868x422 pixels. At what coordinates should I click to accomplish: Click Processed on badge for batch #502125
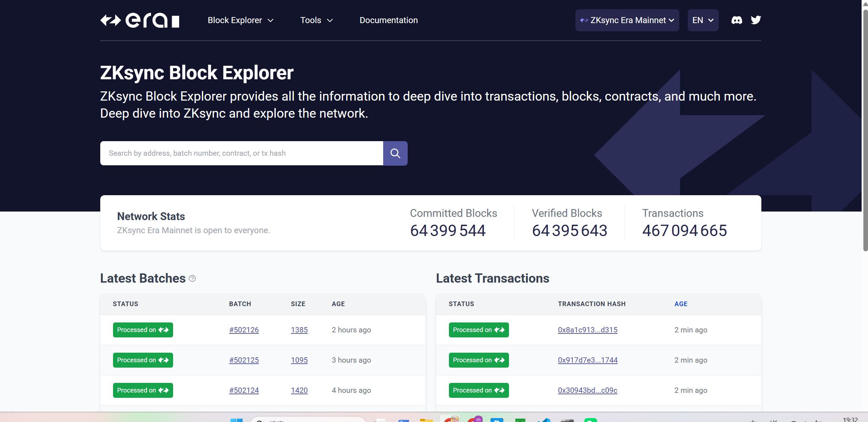click(x=143, y=360)
